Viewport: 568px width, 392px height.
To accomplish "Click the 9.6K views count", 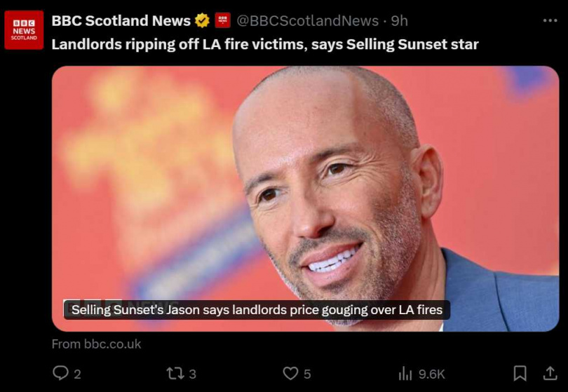I will 431,374.
